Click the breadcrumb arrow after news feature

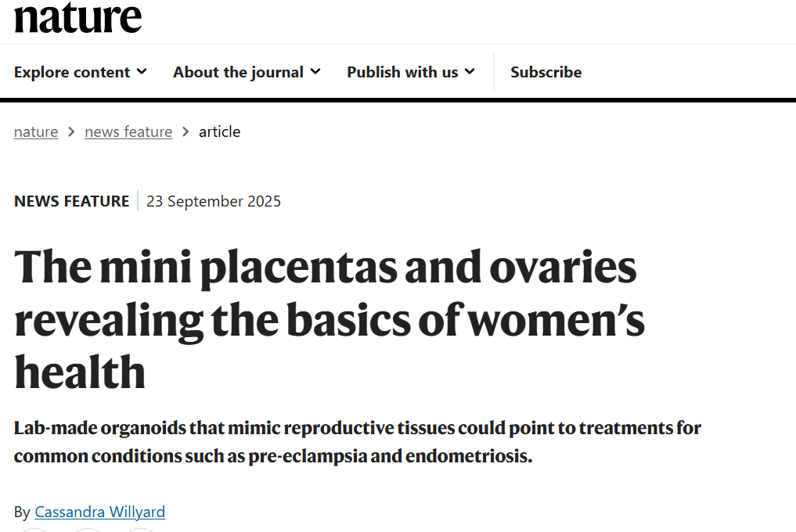pos(185,131)
